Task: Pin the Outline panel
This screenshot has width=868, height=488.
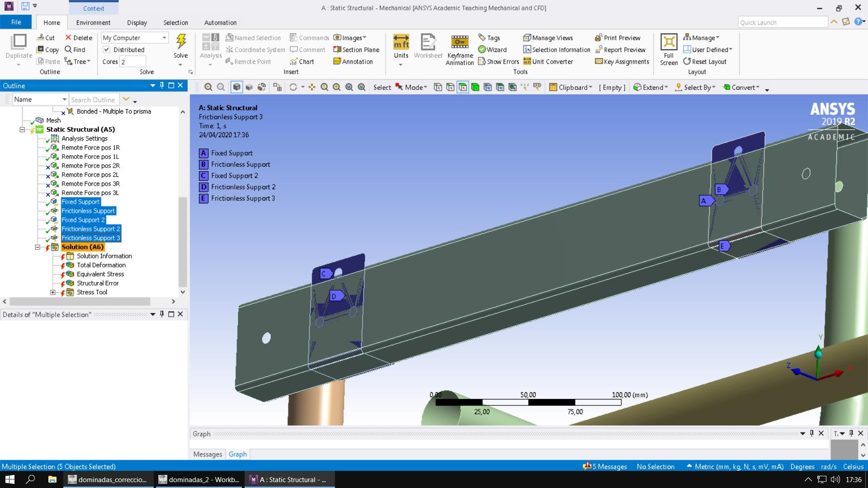Action: click(162, 85)
